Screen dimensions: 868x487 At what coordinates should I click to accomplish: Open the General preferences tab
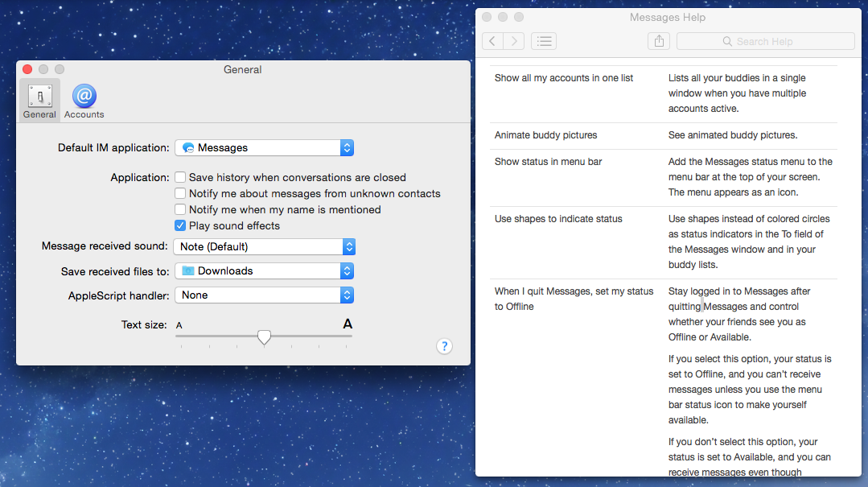coord(39,101)
